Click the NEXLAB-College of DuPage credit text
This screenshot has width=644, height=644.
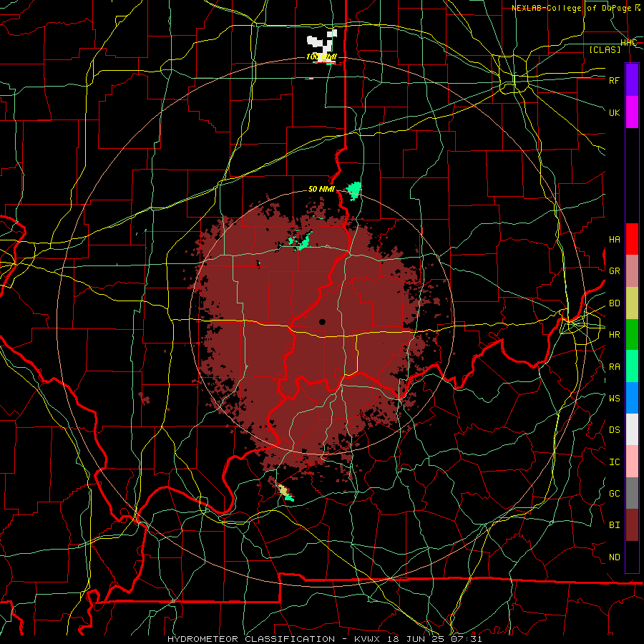click(x=576, y=8)
